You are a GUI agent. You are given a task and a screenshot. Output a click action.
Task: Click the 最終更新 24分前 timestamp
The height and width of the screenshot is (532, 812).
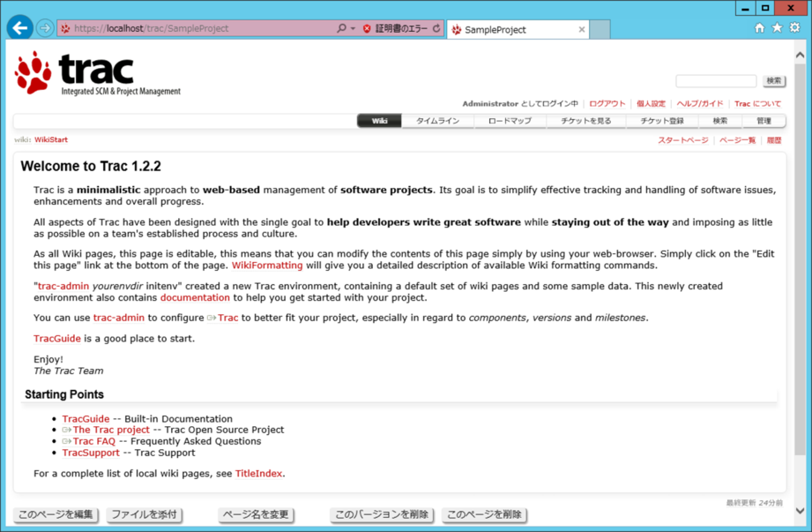coord(754,503)
